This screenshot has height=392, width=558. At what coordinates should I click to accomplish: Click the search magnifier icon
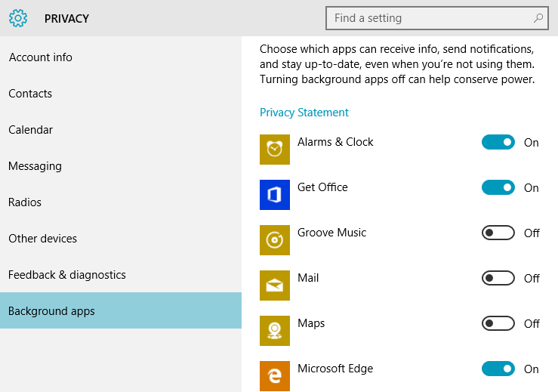coord(538,18)
